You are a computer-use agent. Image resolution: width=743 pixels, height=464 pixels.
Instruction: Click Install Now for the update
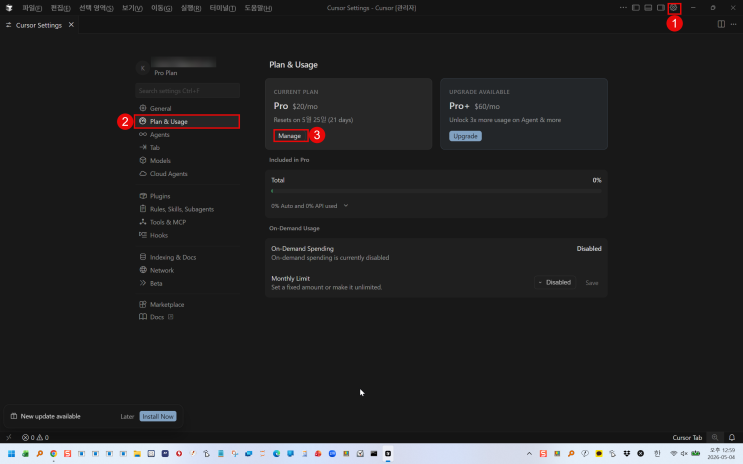(x=158, y=416)
